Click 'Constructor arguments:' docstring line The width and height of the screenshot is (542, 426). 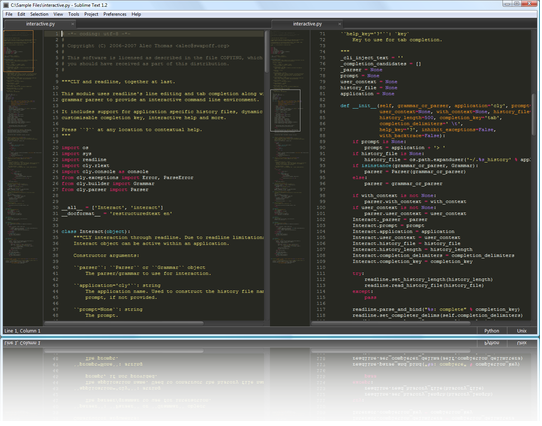(x=106, y=256)
